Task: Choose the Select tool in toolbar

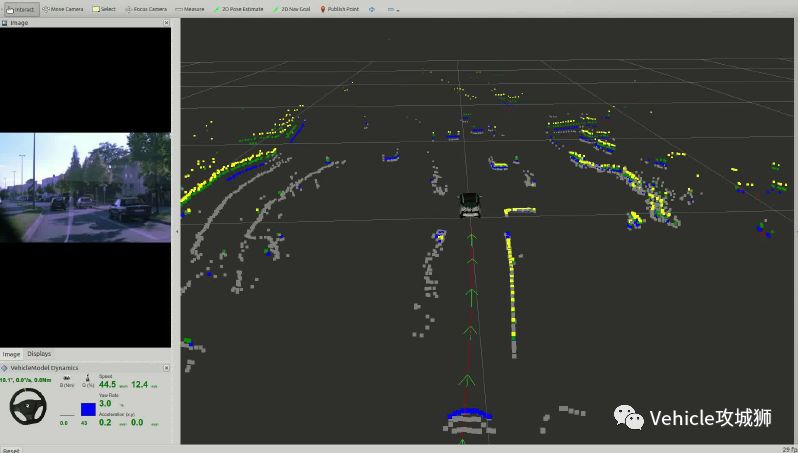Action: click(104, 9)
